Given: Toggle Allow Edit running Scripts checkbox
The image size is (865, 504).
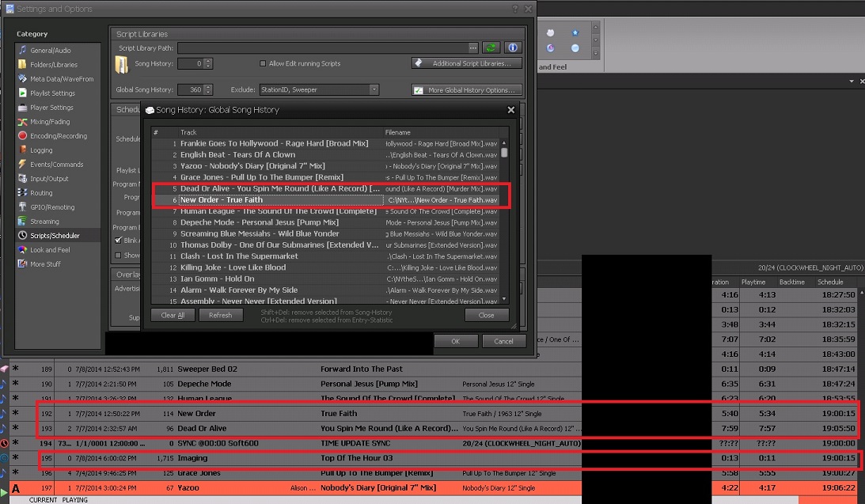Looking at the screenshot, I should pyautogui.click(x=263, y=63).
